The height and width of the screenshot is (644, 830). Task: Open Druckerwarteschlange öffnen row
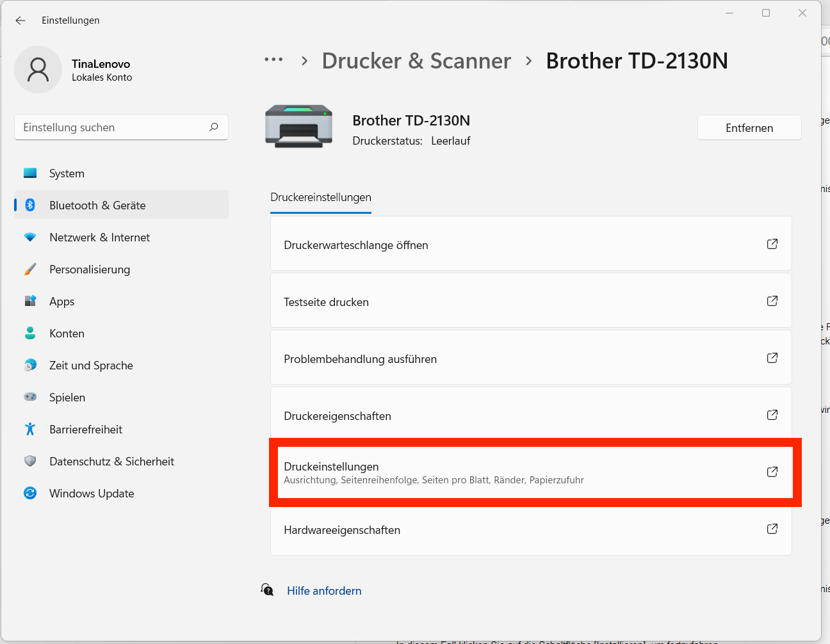[x=531, y=244]
